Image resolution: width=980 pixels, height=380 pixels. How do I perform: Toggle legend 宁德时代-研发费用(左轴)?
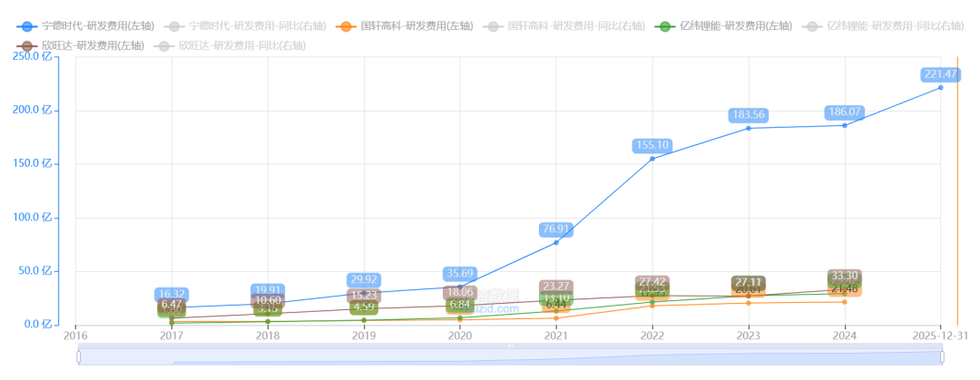[85, 26]
